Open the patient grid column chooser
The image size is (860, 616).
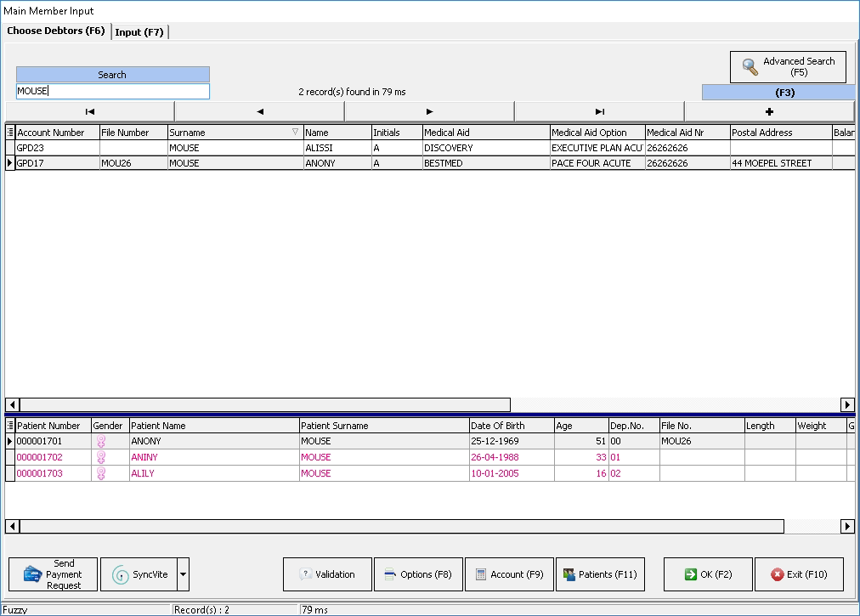10,426
